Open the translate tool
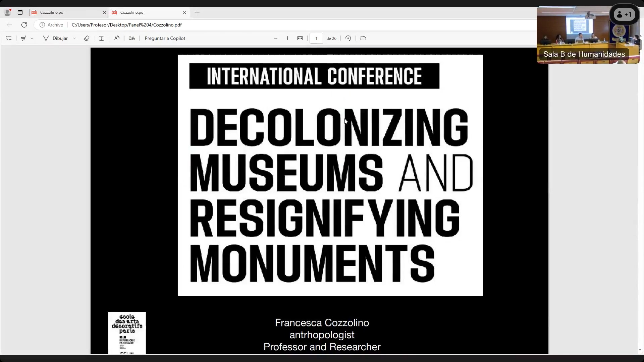This screenshot has width=644, height=362. (x=132, y=38)
